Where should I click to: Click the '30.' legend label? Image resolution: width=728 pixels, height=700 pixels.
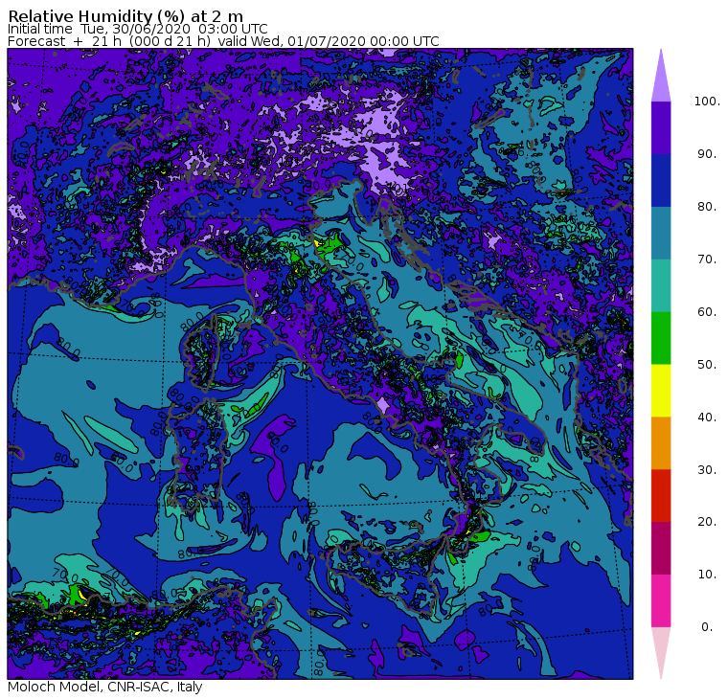(707, 470)
